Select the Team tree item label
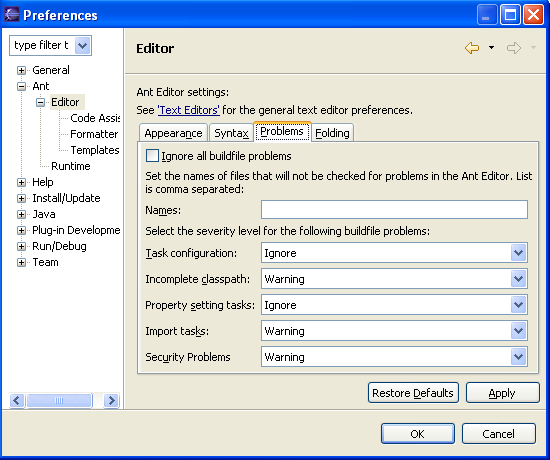 (45, 262)
